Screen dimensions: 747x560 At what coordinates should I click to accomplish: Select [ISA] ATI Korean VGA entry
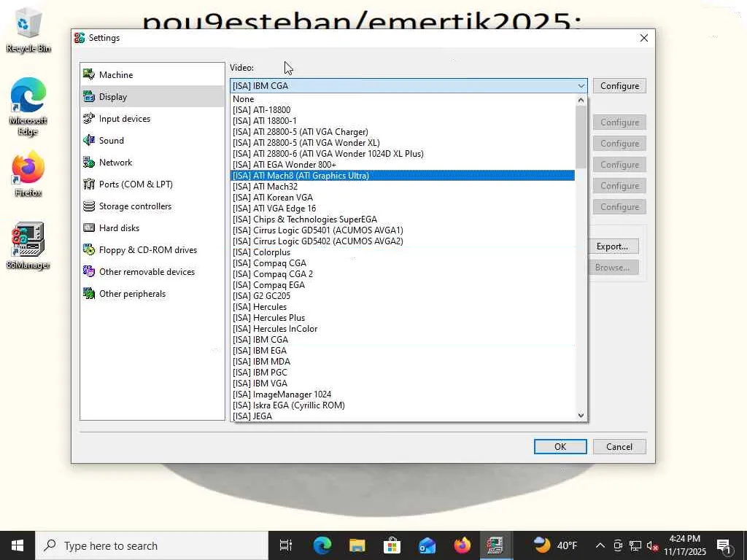(x=403, y=198)
